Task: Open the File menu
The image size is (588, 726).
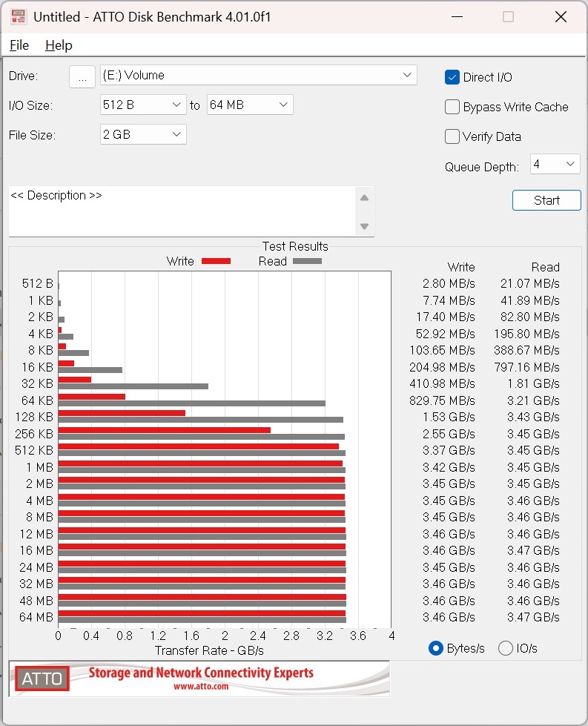Action: (x=19, y=45)
